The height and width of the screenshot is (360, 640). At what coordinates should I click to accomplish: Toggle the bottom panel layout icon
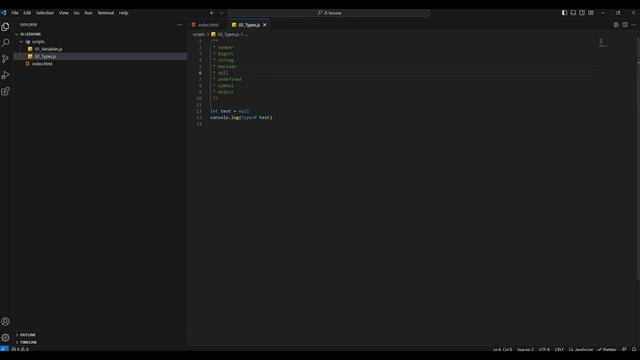click(573, 13)
